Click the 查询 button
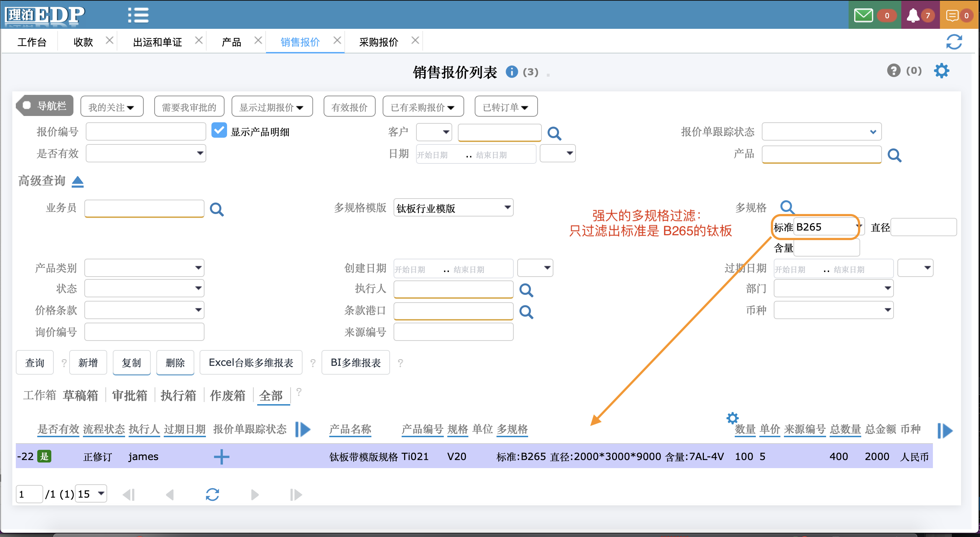Screen dimensions: 980x537 coord(35,363)
